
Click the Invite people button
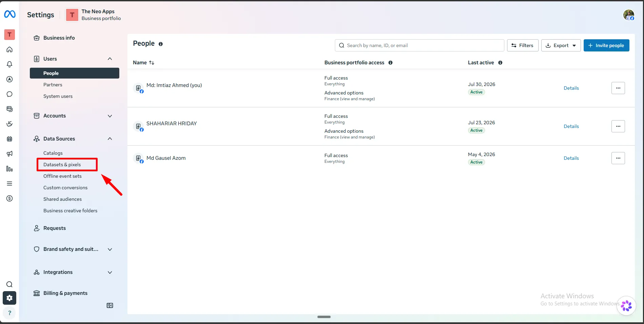pos(606,45)
